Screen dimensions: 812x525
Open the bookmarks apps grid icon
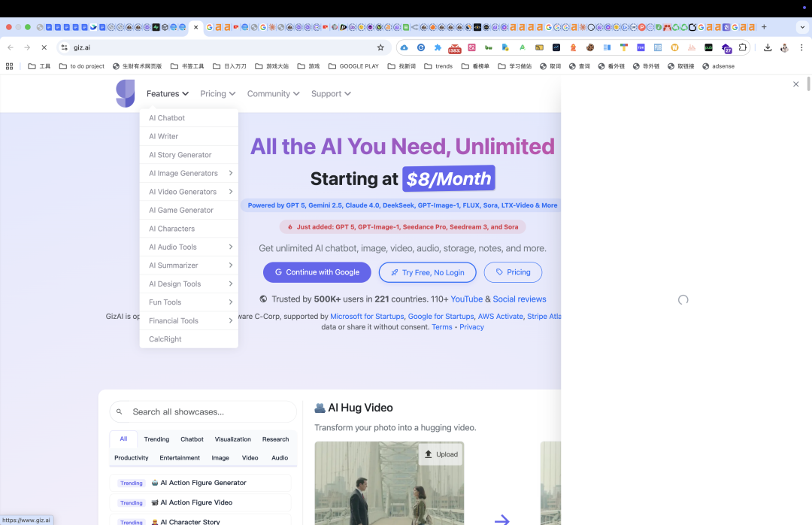click(x=9, y=66)
